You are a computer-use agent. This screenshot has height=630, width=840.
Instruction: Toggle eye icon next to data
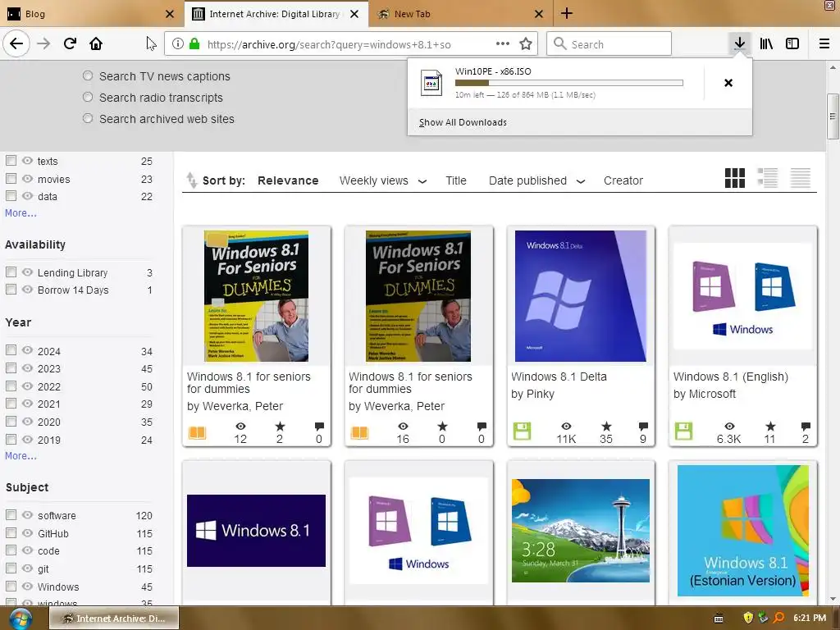(x=27, y=195)
